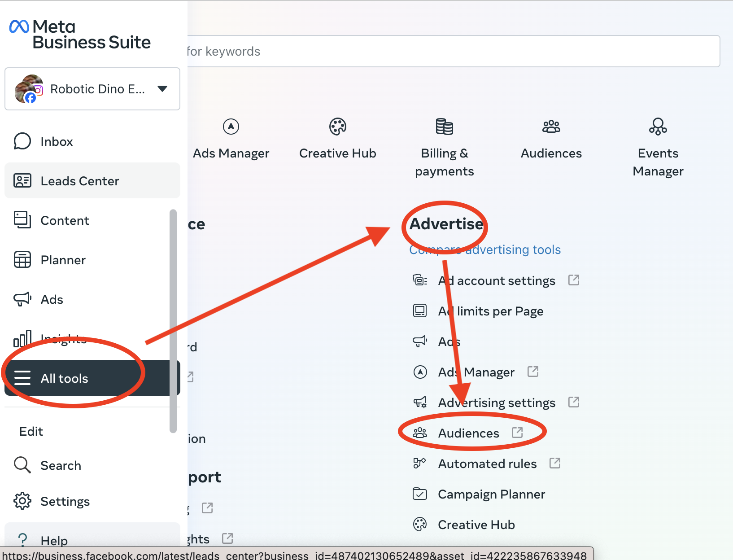
Task: Click the Ads megaphone icon in sidebar
Action: [x=22, y=299]
